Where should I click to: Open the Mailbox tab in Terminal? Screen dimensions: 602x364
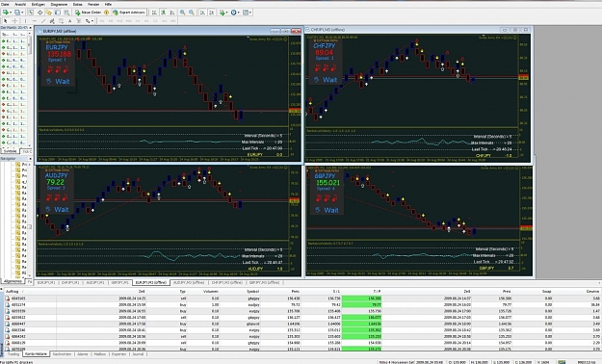tap(100, 354)
